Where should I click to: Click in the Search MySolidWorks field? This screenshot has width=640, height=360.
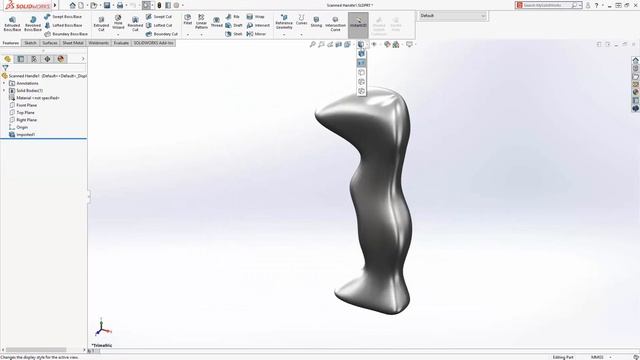tap(547, 5)
